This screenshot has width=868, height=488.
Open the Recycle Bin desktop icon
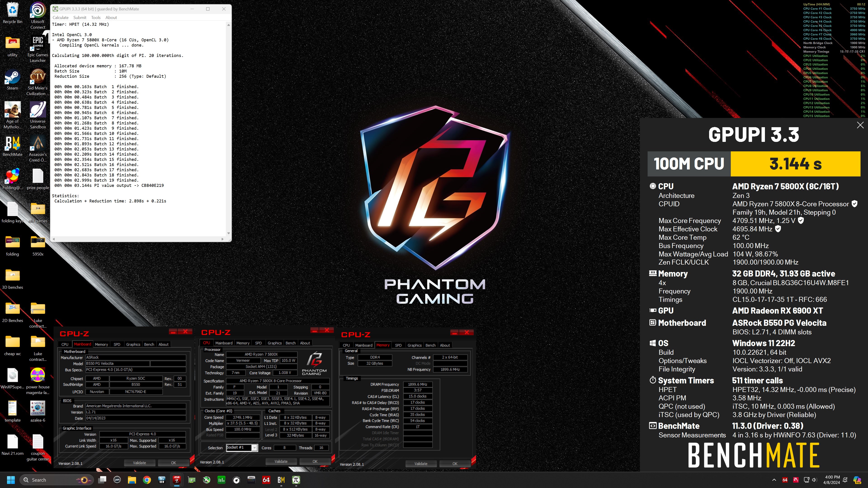[x=12, y=13]
